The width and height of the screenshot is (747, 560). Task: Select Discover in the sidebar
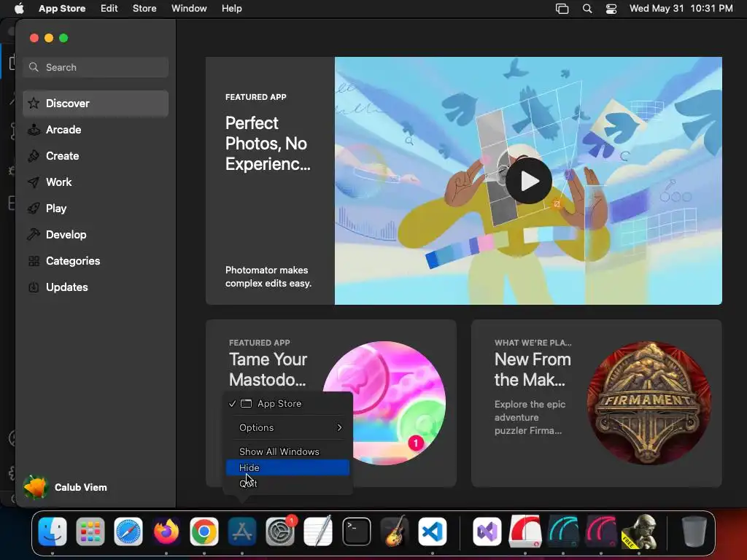(x=96, y=104)
